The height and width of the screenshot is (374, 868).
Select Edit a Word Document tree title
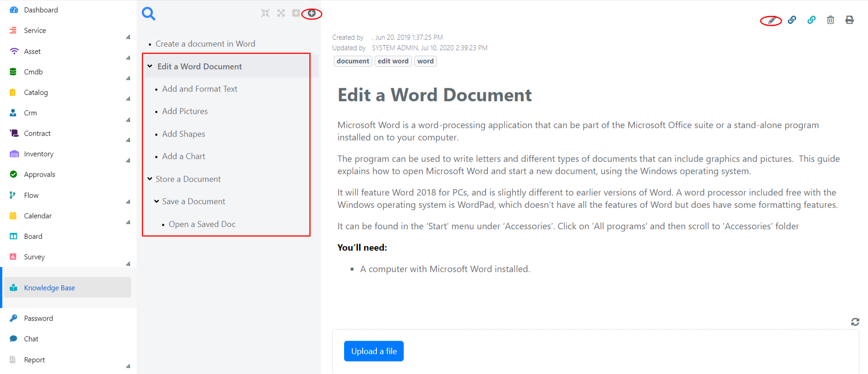pos(199,67)
